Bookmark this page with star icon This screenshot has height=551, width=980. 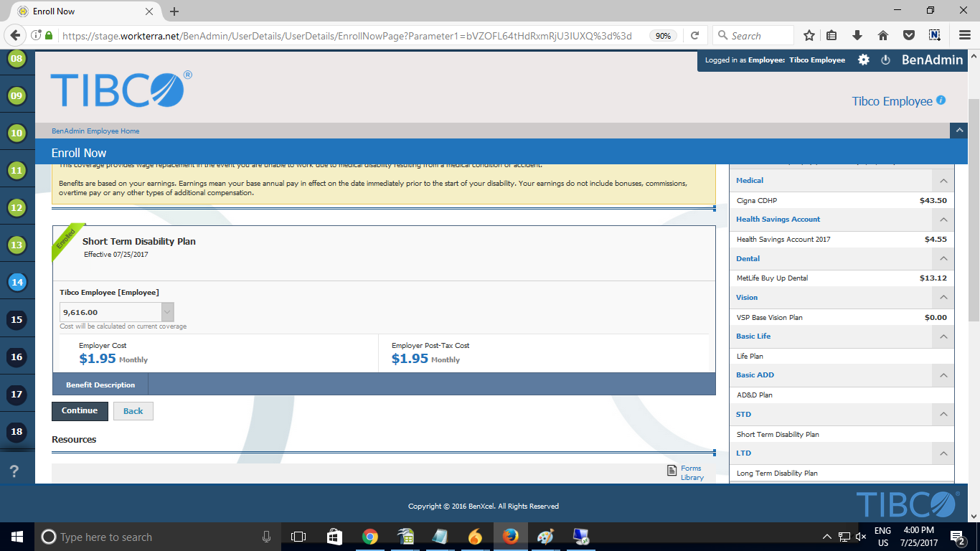[809, 35]
